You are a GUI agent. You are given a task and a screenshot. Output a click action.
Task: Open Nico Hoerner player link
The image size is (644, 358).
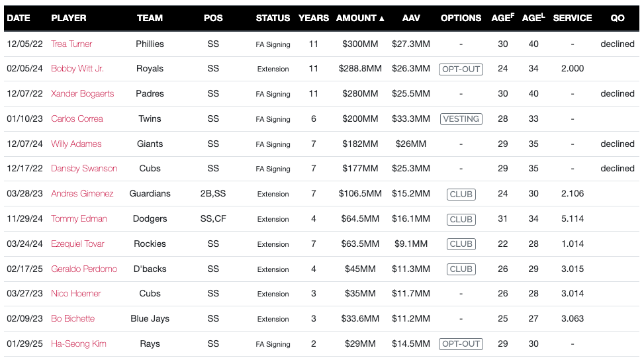coord(76,294)
